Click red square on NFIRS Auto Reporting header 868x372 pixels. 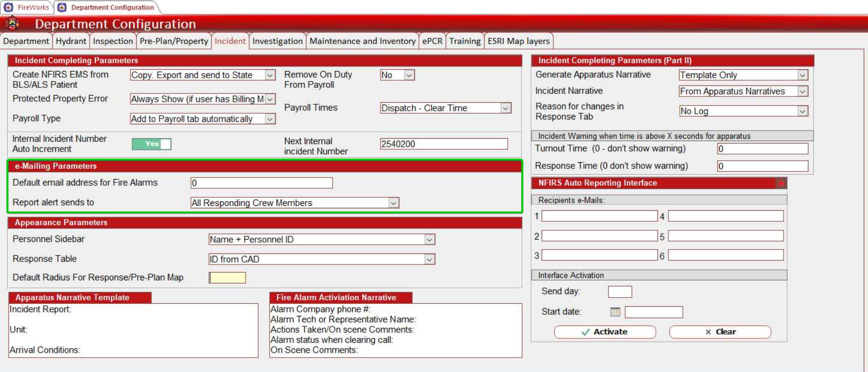pyautogui.click(x=781, y=183)
